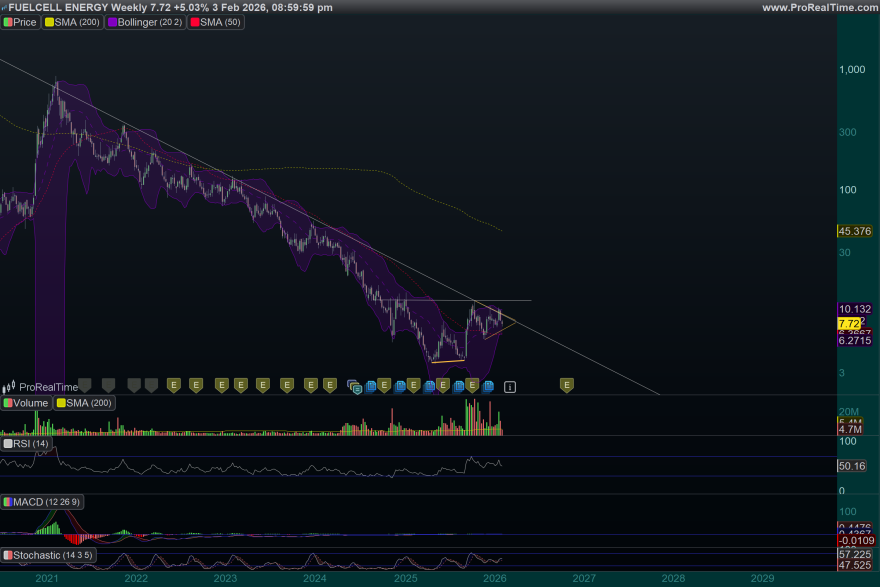Open the RSI (14) indicator label
The height and width of the screenshot is (587, 880).
24,442
